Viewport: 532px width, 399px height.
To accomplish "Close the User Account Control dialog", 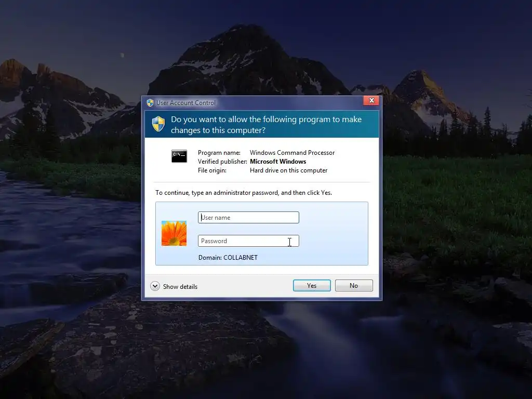I will [x=371, y=100].
